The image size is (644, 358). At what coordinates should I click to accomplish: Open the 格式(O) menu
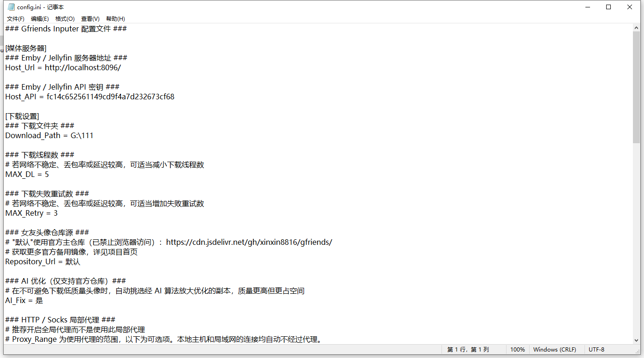click(x=65, y=18)
